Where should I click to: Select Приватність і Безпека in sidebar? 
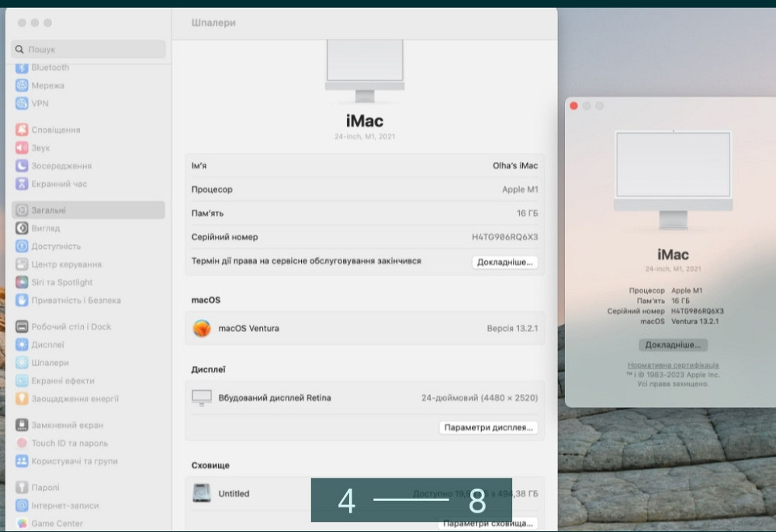pyautogui.click(x=66, y=300)
